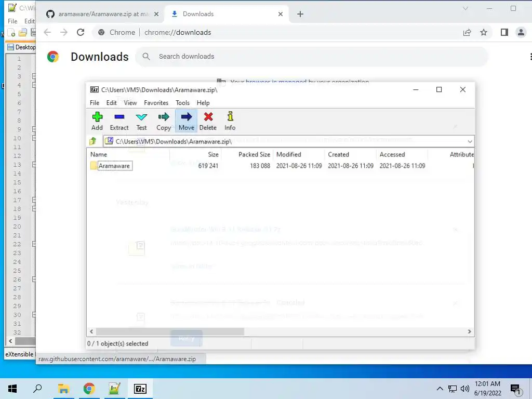Open Chrome tab search chevron
532x399 pixels.
pyautogui.click(x=465, y=8)
